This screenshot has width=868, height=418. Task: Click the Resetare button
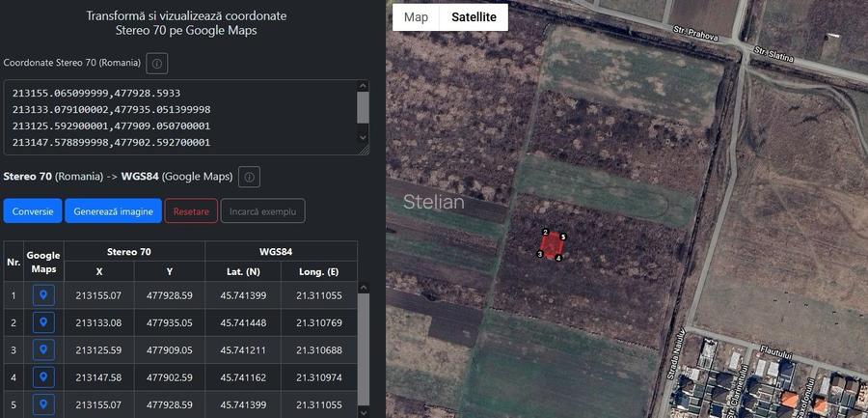point(191,210)
